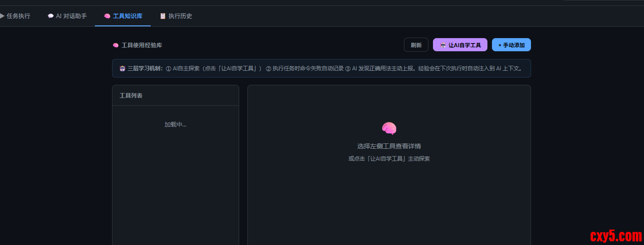Screen dimensions: 644x245
Task: Click the clipboard icon beside 执行历史
Action: pyautogui.click(x=162, y=16)
